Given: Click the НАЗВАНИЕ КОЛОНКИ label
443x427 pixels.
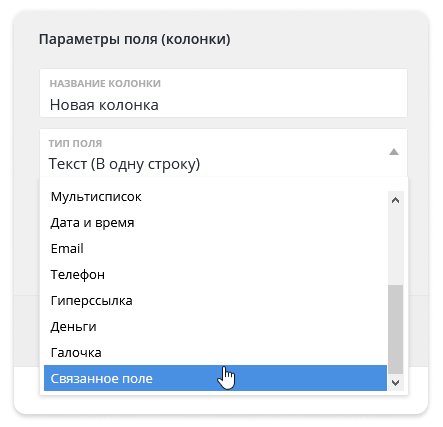Looking at the screenshot, I should [105, 83].
